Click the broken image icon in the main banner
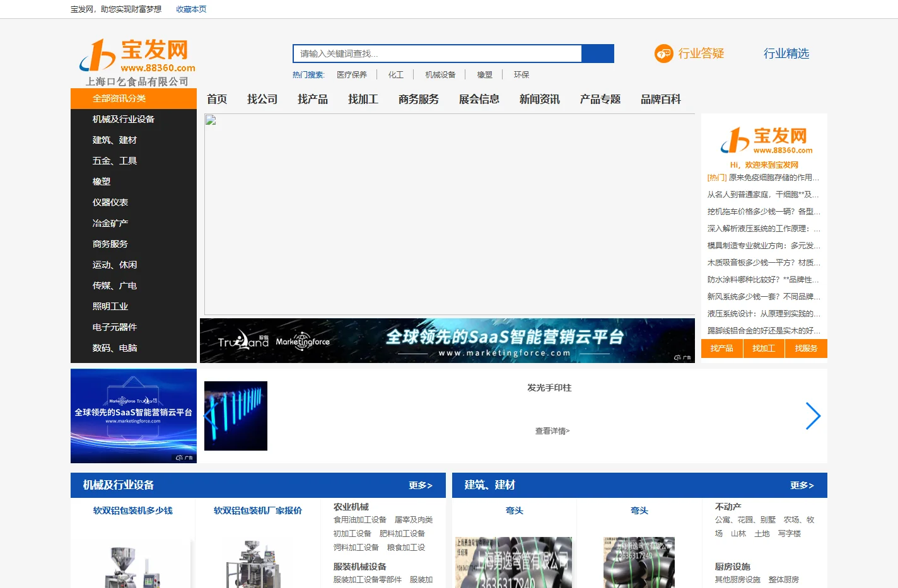This screenshot has height=588, width=898. [x=211, y=120]
